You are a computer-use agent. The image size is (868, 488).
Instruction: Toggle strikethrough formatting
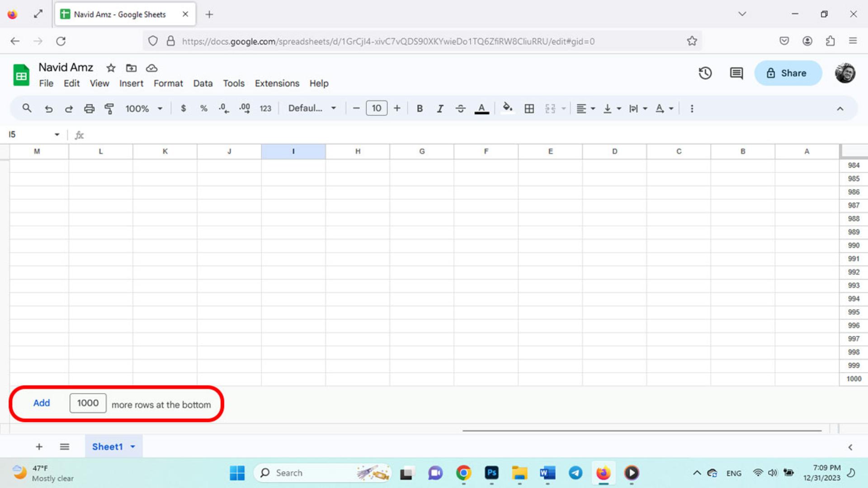460,108
